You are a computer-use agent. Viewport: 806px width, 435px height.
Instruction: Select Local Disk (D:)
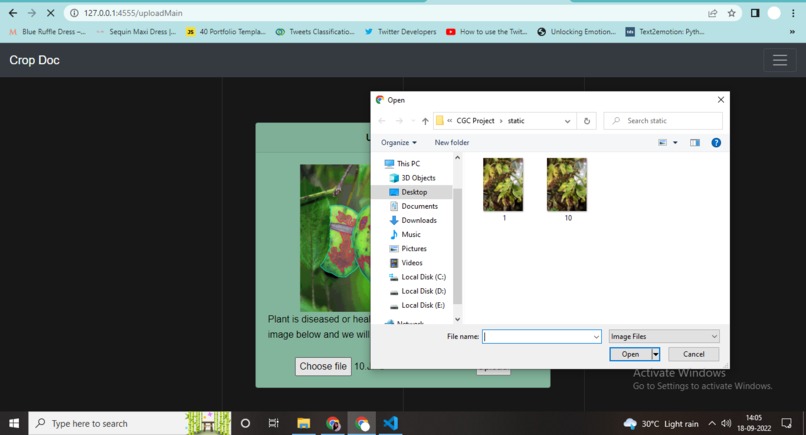(417, 291)
